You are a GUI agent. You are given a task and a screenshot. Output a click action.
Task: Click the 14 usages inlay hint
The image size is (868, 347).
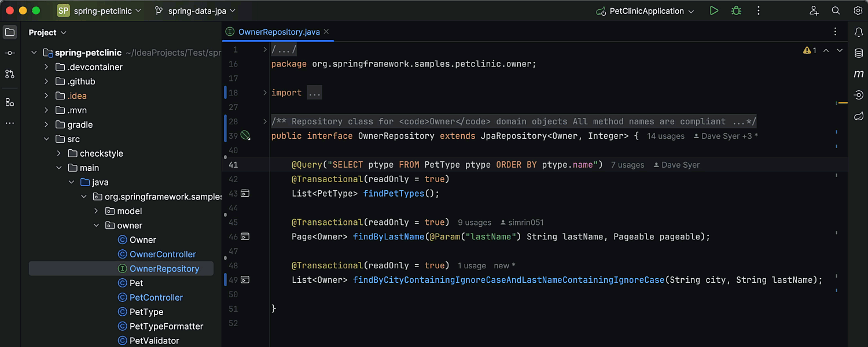click(x=665, y=136)
